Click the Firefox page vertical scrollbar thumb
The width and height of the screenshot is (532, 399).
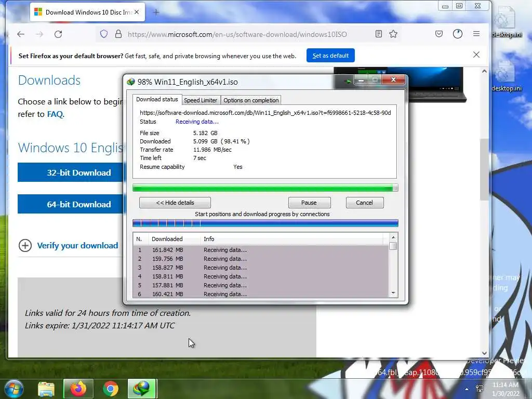point(485,169)
